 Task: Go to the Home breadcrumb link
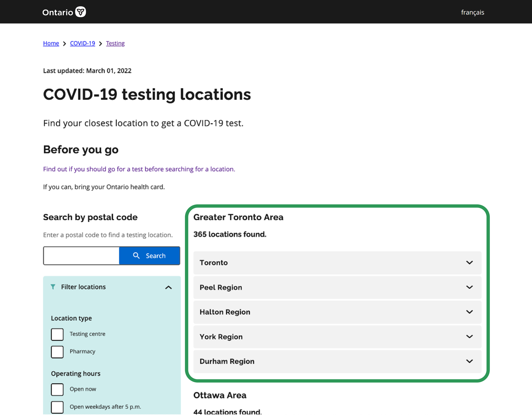51,43
